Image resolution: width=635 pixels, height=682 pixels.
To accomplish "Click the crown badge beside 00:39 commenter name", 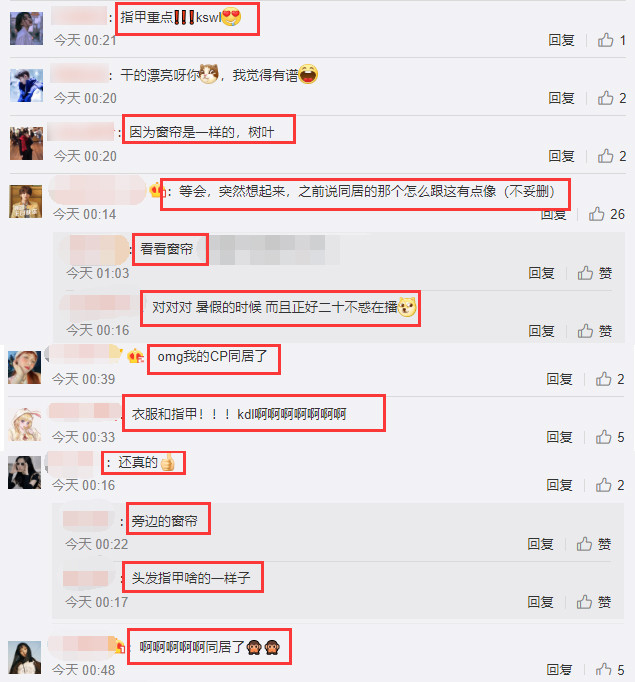I will [135, 356].
